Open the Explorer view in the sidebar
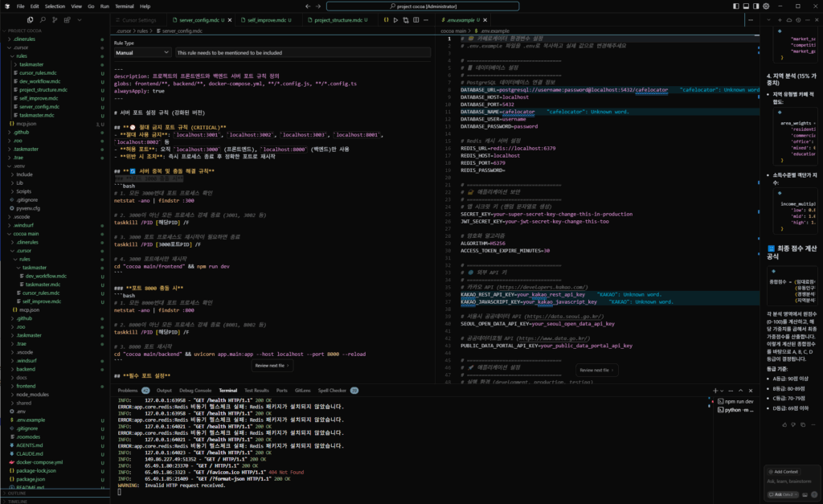The height and width of the screenshot is (504, 823). click(30, 20)
